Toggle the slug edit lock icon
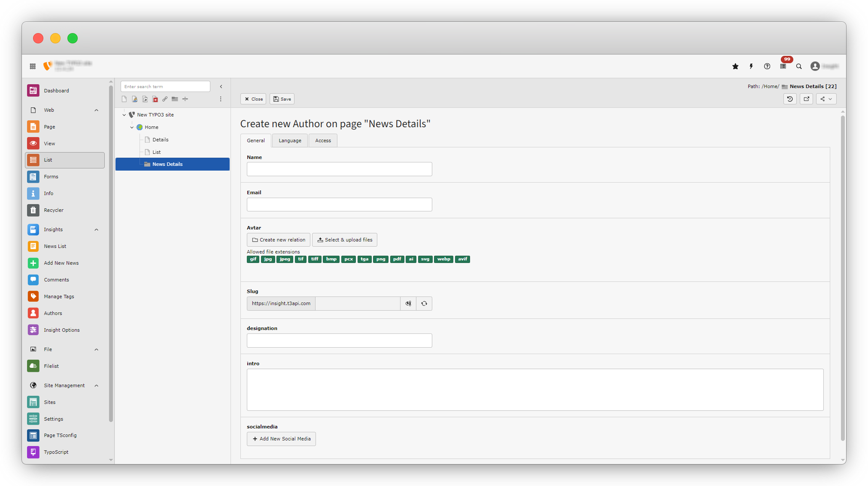The height and width of the screenshot is (486, 868). click(x=408, y=303)
